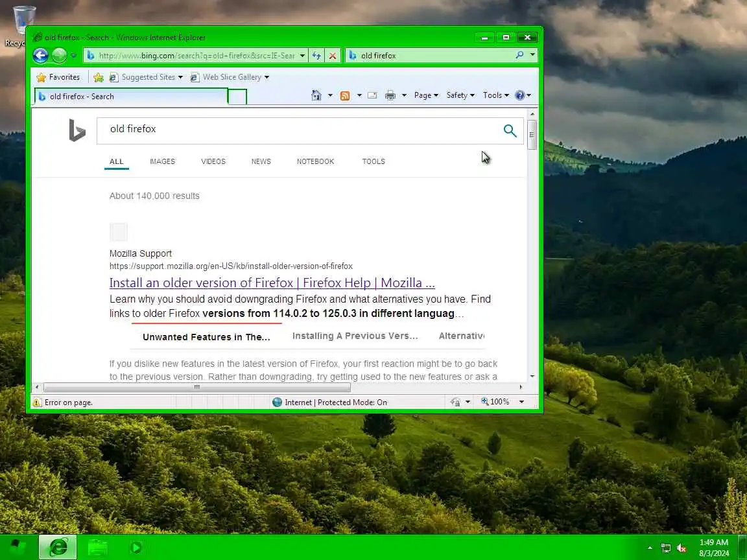Click the toolbar search magnifier icon
Viewport: 747px width, 560px height.
(519, 55)
